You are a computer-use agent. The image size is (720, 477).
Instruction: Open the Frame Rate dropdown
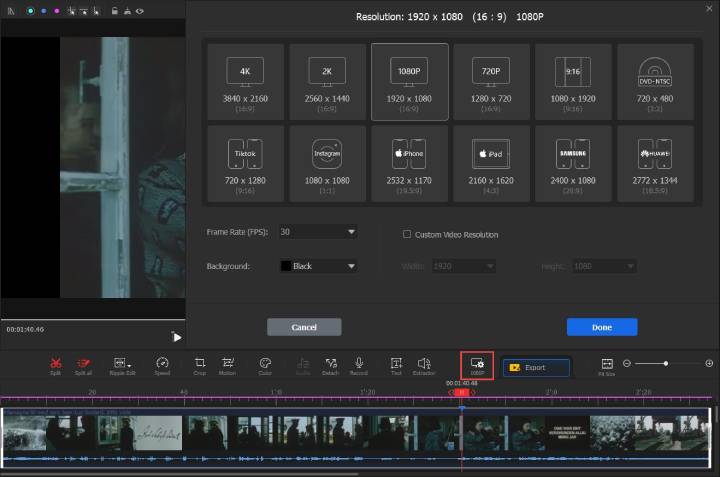coord(318,232)
